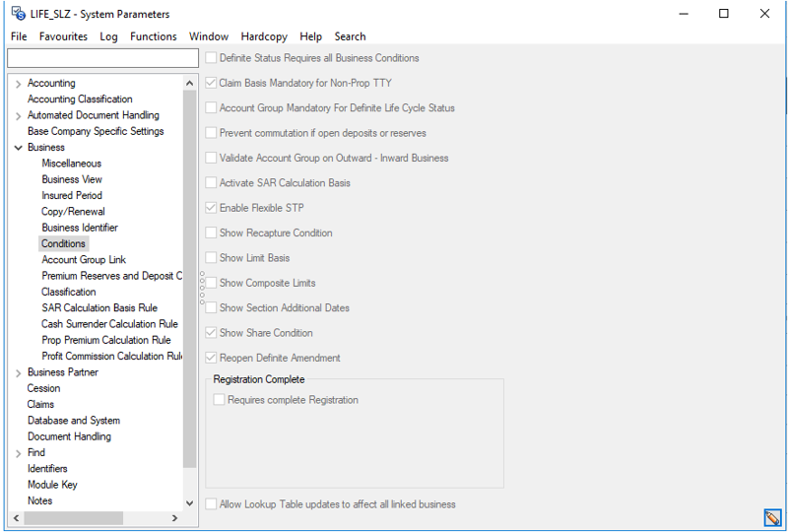The image size is (789, 532).
Task: Click the vertical dotted splitter handle
Action: coord(201,287)
